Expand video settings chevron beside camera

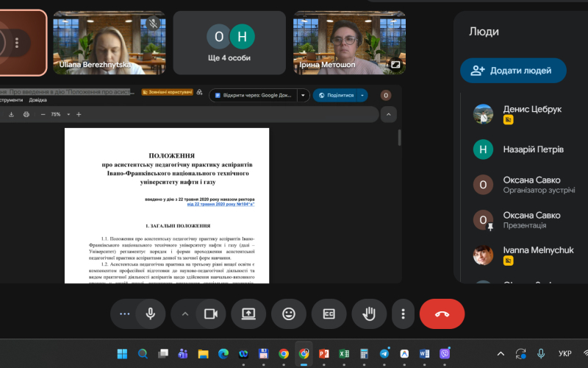pyautogui.click(x=185, y=314)
